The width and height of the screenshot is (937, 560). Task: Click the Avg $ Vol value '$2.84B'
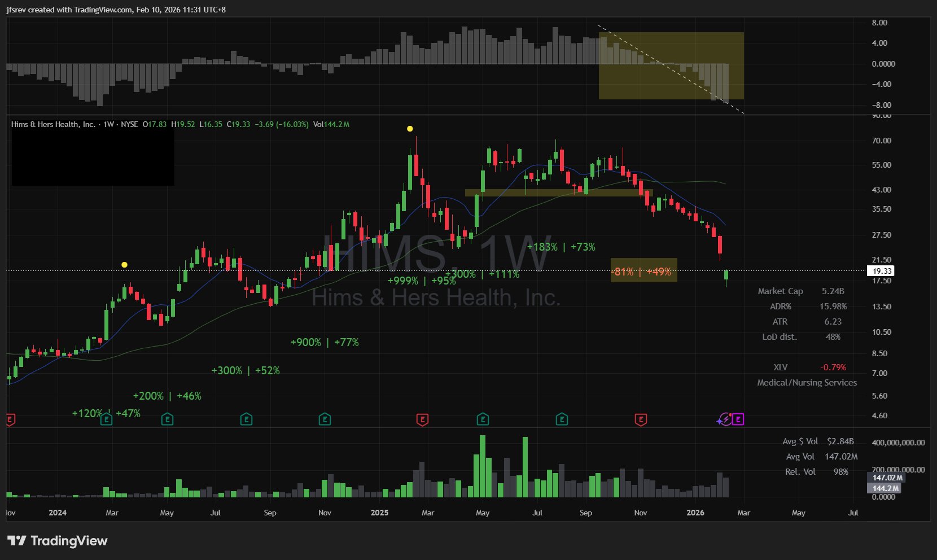840,441
